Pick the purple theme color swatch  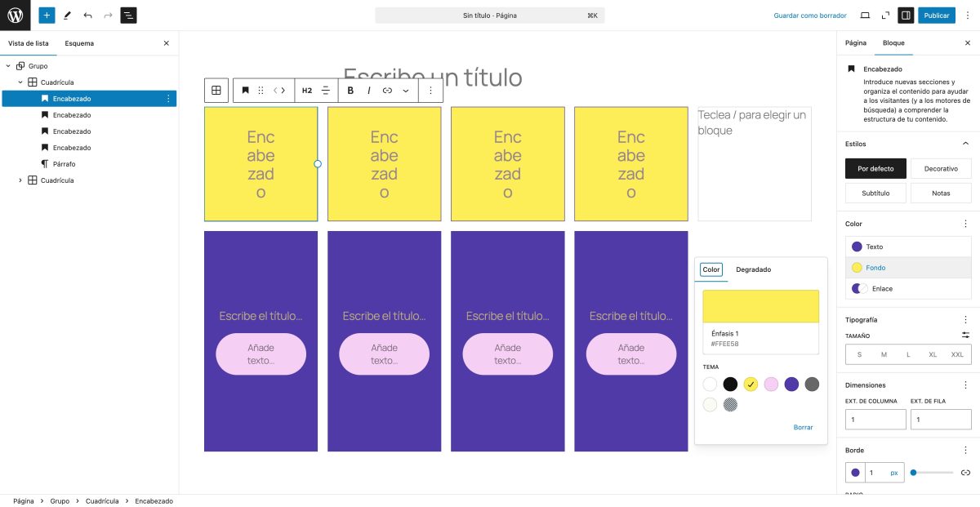(791, 385)
